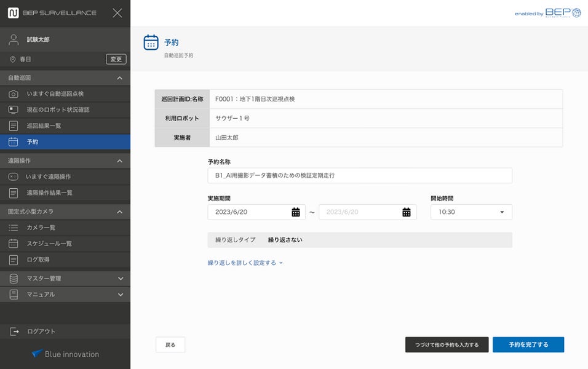Click the location pin icon beside 春日
Viewport: 588px width, 369px height.
tap(13, 59)
